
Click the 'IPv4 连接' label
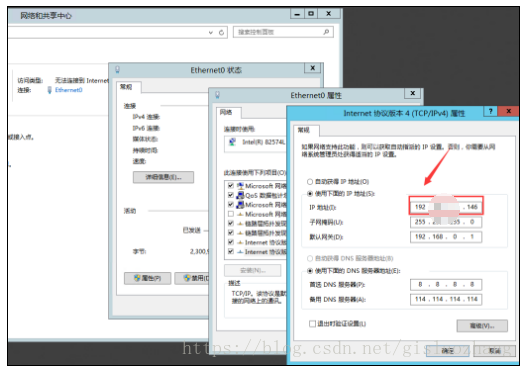(146, 117)
